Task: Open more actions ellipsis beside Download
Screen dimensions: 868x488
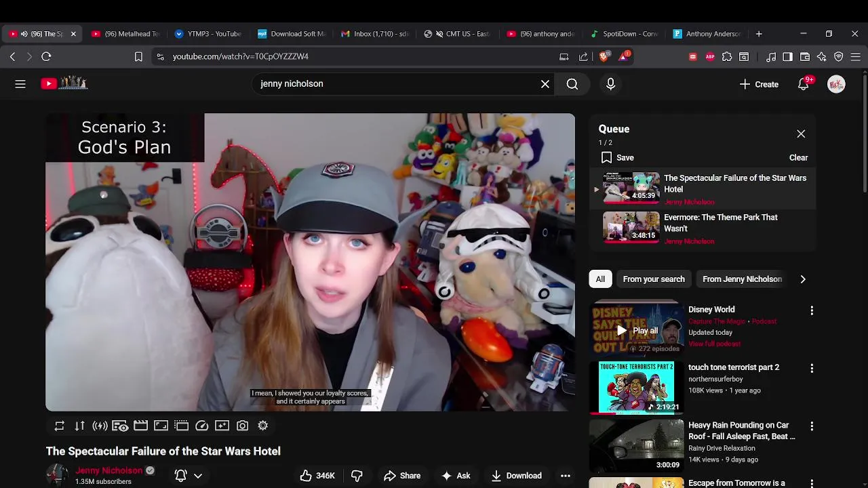Action: pyautogui.click(x=566, y=476)
